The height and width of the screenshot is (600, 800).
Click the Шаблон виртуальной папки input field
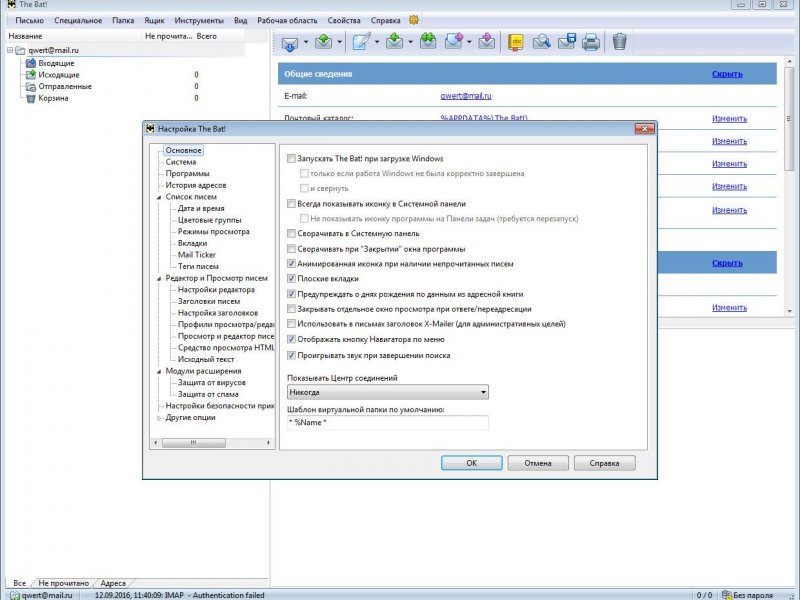coord(388,422)
